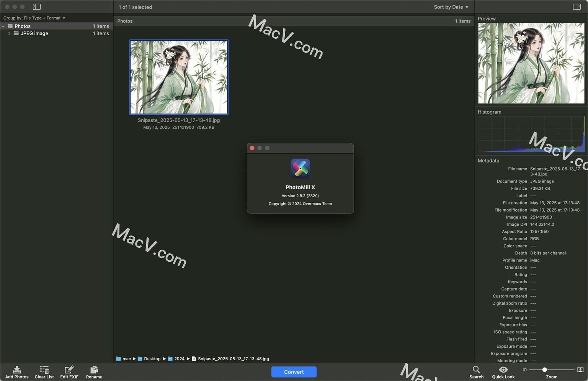Click the Preview image in inspector
The width and height of the screenshot is (588, 381).
point(531,63)
